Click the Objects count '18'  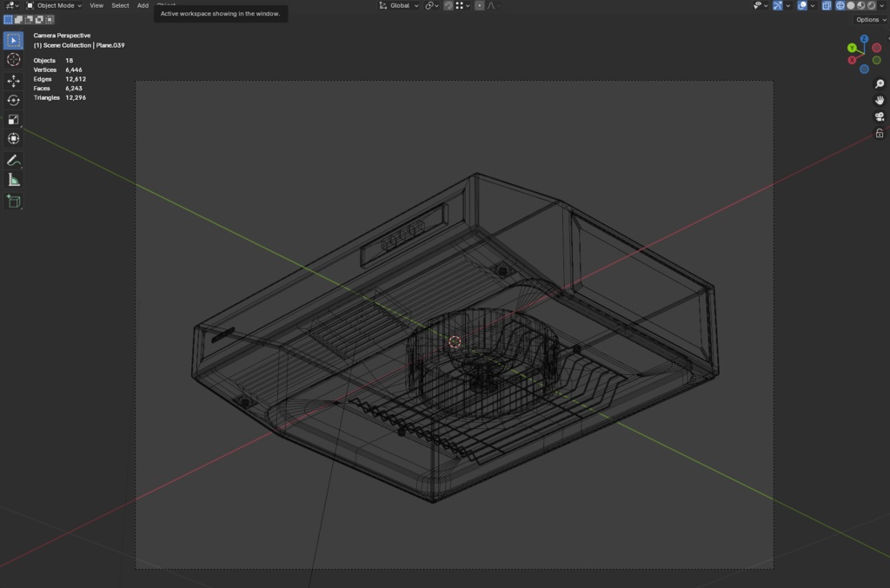pyautogui.click(x=70, y=60)
